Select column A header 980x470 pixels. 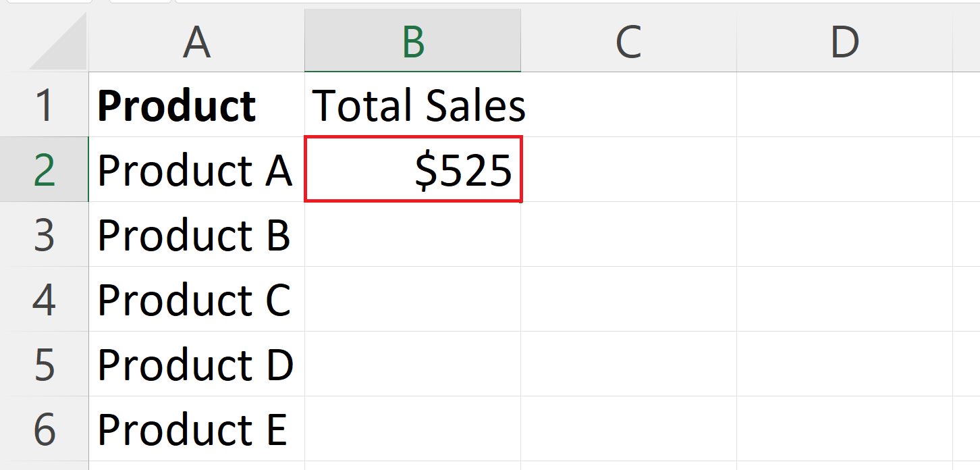(196, 42)
